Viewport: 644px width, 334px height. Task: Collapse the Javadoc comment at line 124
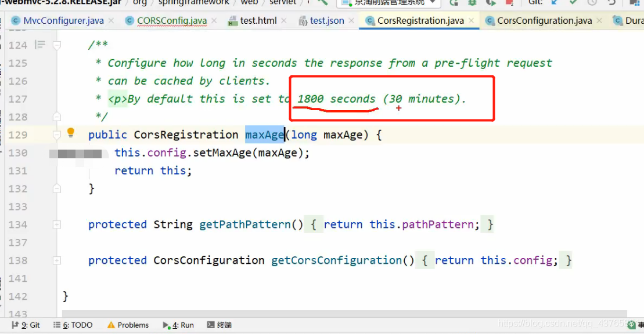(57, 45)
